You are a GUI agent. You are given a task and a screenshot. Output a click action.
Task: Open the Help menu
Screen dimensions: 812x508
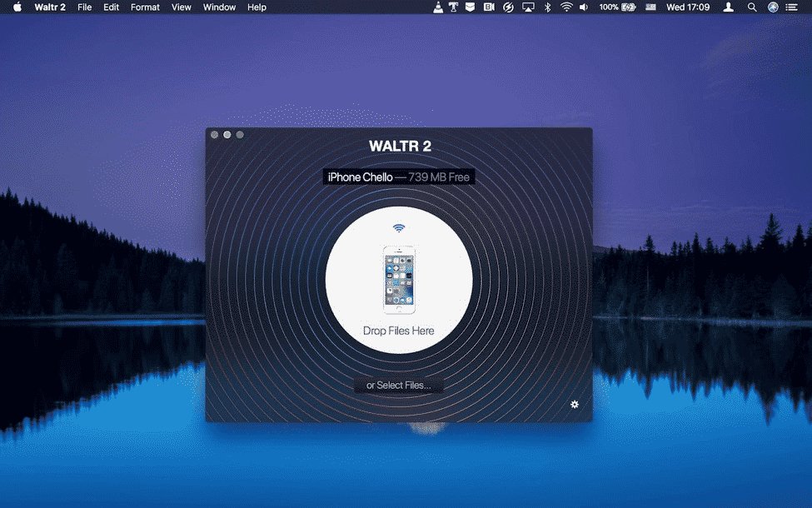point(257,7)
